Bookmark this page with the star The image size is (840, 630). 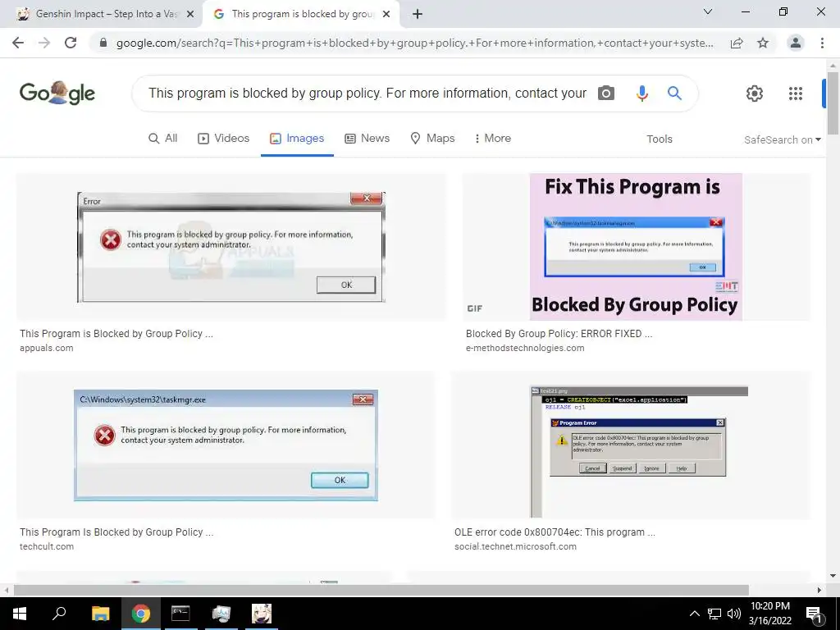click(x=763, y=43)
